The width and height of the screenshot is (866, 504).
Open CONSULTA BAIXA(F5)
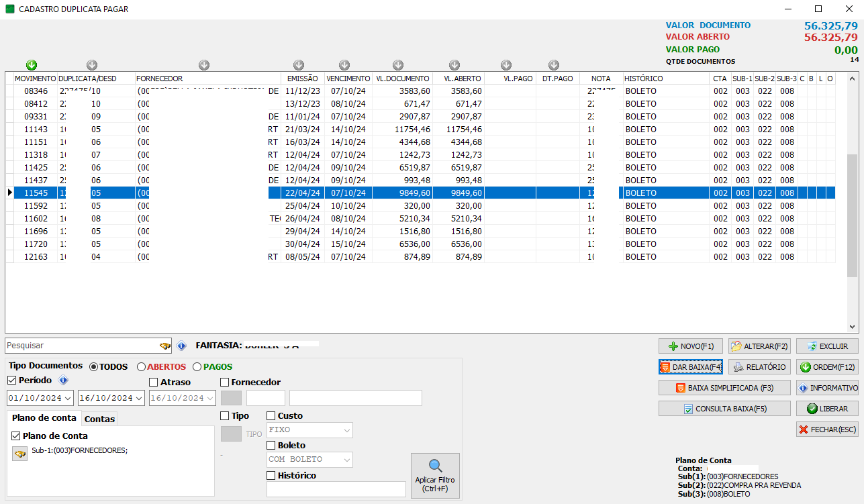tap(724, 409)
